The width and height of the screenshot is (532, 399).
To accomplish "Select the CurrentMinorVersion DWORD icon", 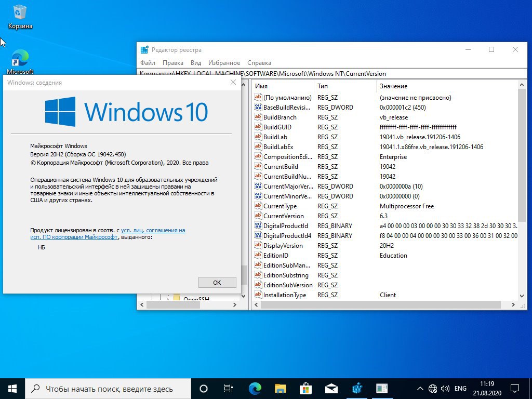I will click(x=258, y=196).
